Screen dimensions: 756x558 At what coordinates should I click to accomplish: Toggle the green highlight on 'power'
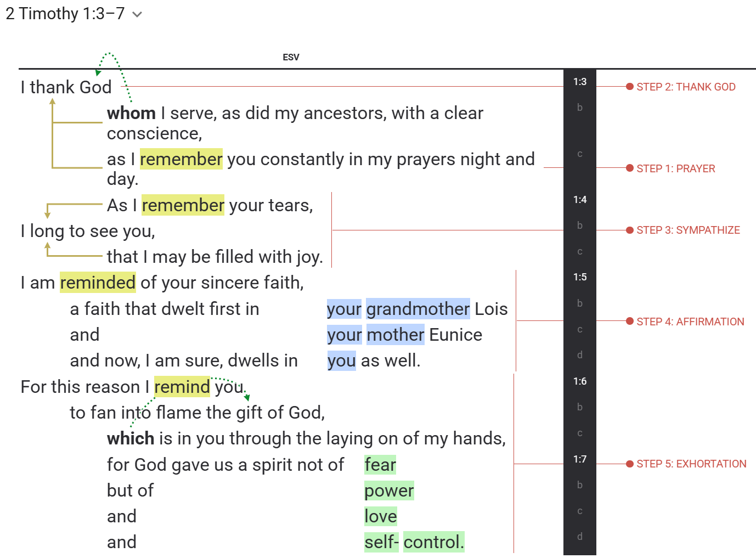point(389,490)
